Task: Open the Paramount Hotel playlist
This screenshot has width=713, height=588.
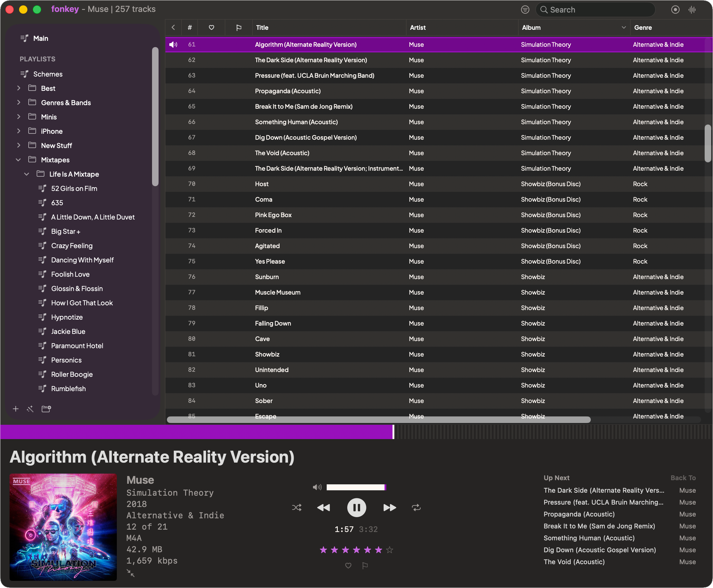Action: 77,346
